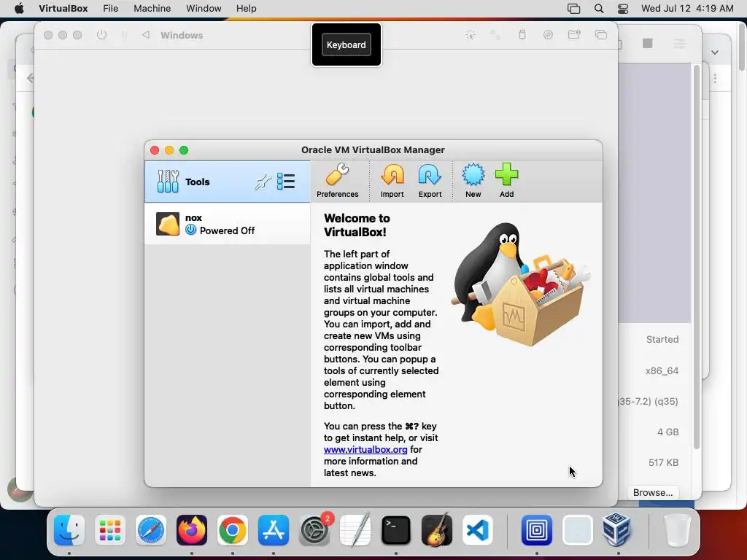Open System Settings from the Dock

pos(314,530)
